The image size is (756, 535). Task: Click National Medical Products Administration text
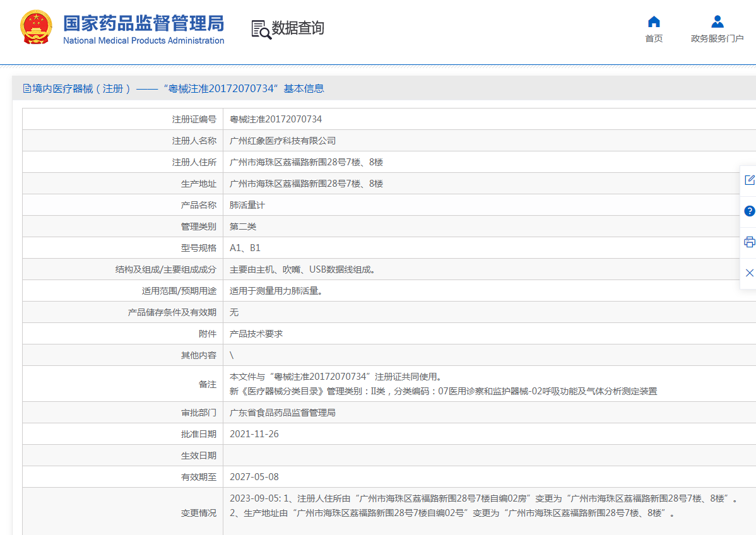(x=144, y=40)
